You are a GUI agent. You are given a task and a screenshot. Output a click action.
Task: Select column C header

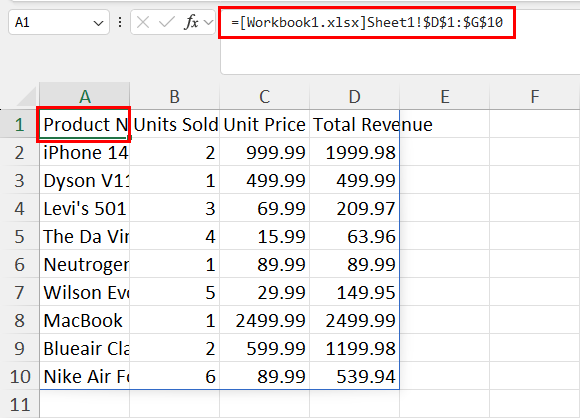pyautogui.click(x=264, y=97)
